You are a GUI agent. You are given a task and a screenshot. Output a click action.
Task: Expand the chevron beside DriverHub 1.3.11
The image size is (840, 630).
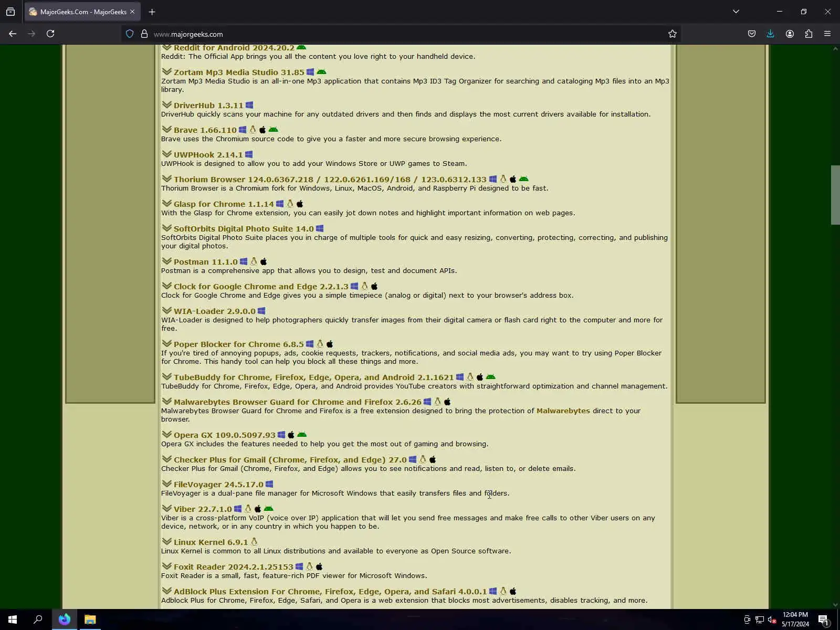click(x=167, y=104)
